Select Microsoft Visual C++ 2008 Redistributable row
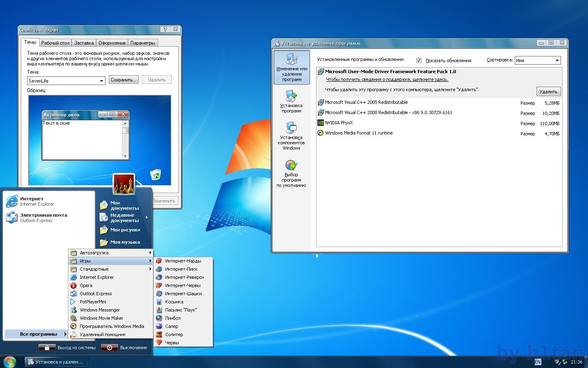Viewport: 588px width, 368px height. tap(439, 113)
